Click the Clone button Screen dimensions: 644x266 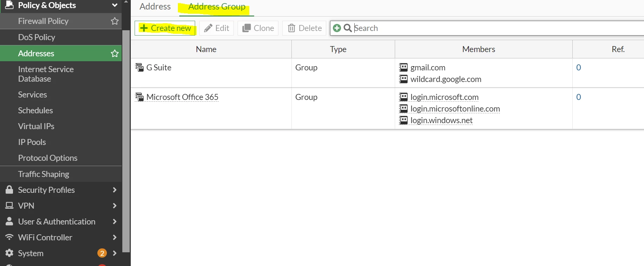[258, 28]
